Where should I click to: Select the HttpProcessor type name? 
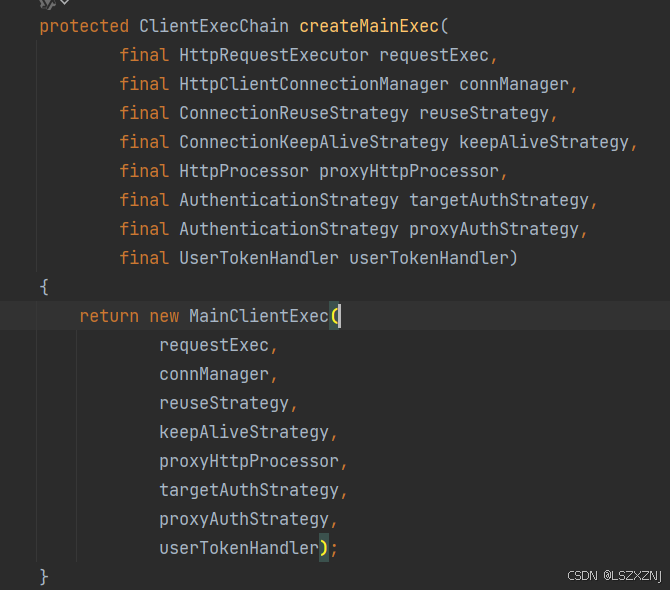[x=244, y=172]
